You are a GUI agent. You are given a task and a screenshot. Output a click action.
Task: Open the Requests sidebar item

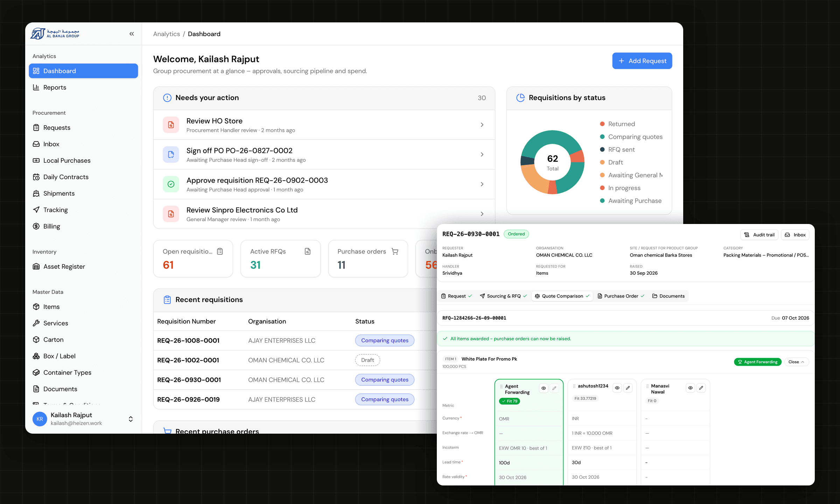pyautogui.click(x=83, y=128)
